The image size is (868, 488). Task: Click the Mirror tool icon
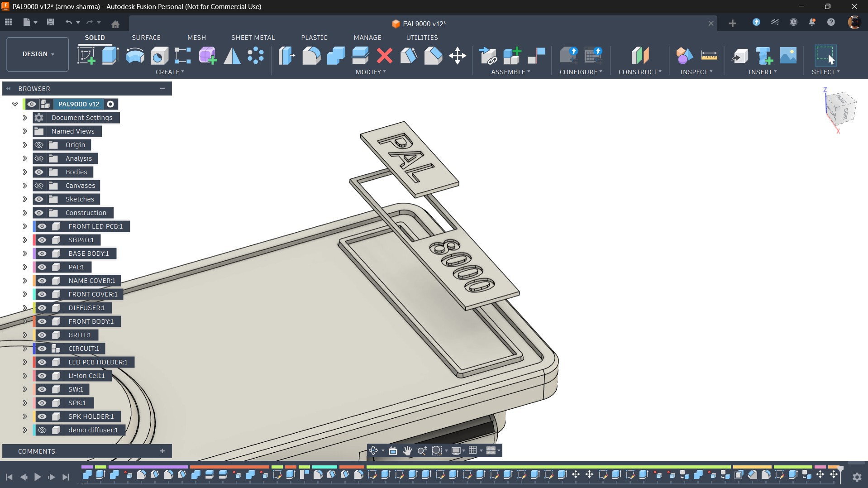point(232,56)
